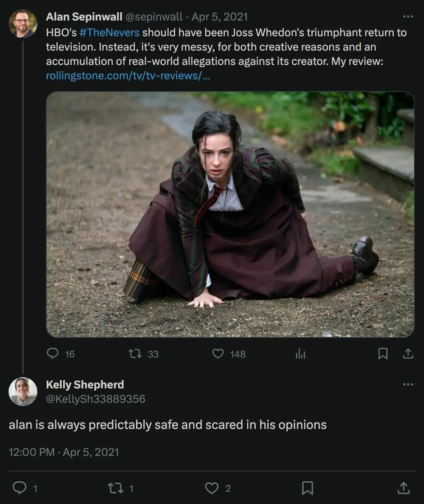Like the tweet with 148 likes

tap(218, 353)
